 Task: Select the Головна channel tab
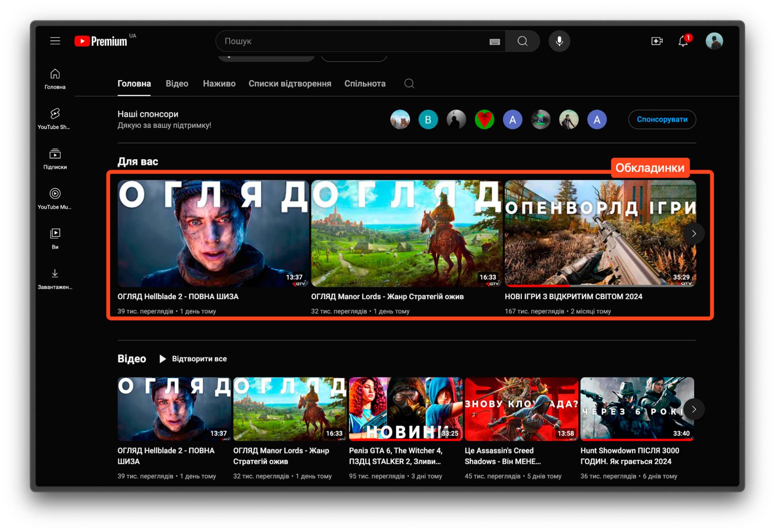[134, 83]
